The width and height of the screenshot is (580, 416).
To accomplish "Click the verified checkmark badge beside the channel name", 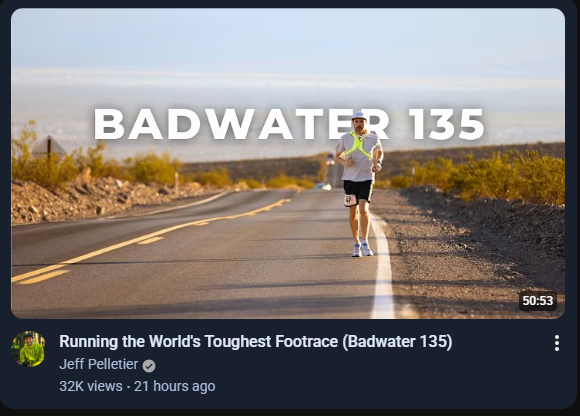I will (149, 366).
